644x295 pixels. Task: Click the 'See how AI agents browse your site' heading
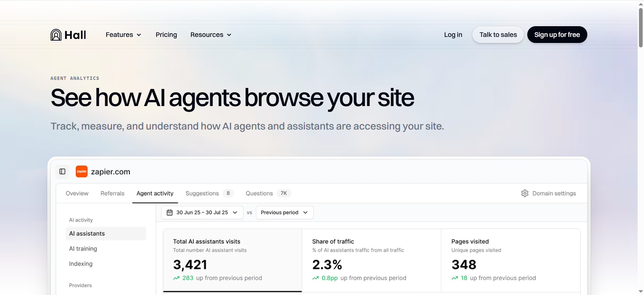coord(232,98)
